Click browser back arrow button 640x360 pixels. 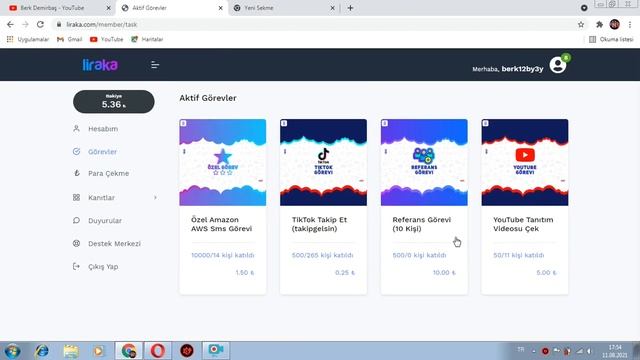[x=10, y=24]
